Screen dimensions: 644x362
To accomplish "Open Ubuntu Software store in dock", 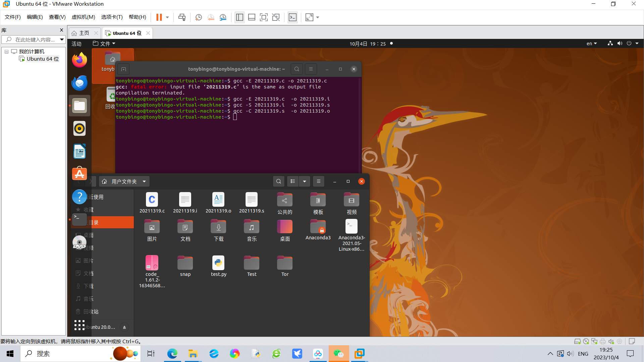I will 79,174.
